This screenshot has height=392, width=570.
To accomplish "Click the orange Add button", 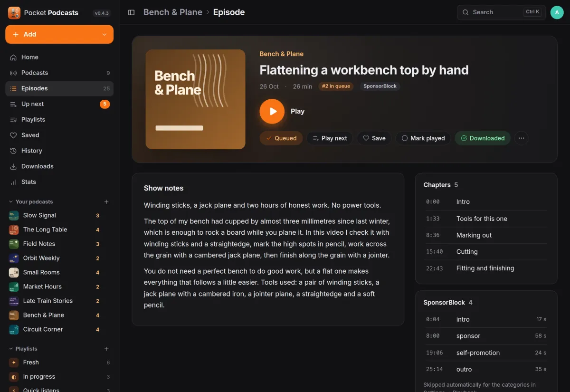I will 59,34.
